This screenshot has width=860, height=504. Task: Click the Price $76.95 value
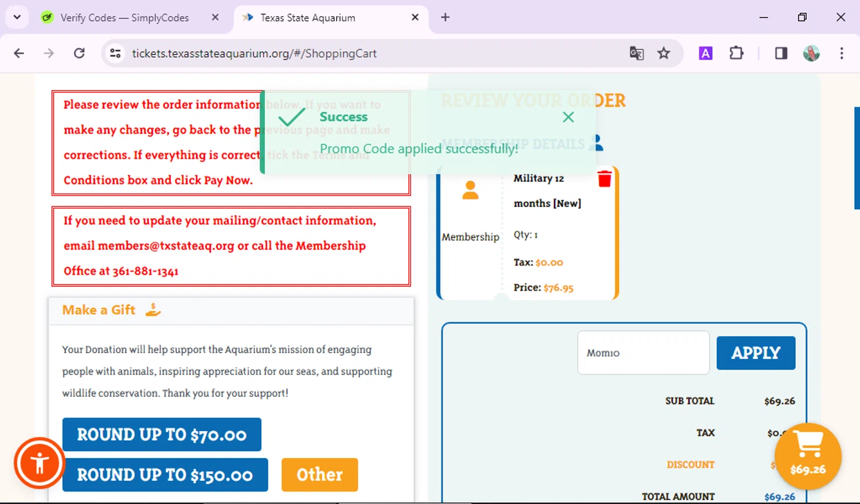558,288
